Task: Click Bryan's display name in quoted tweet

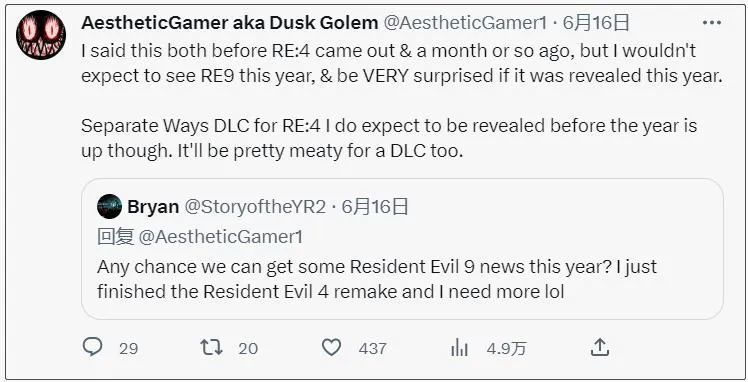Action: (153, 207)
